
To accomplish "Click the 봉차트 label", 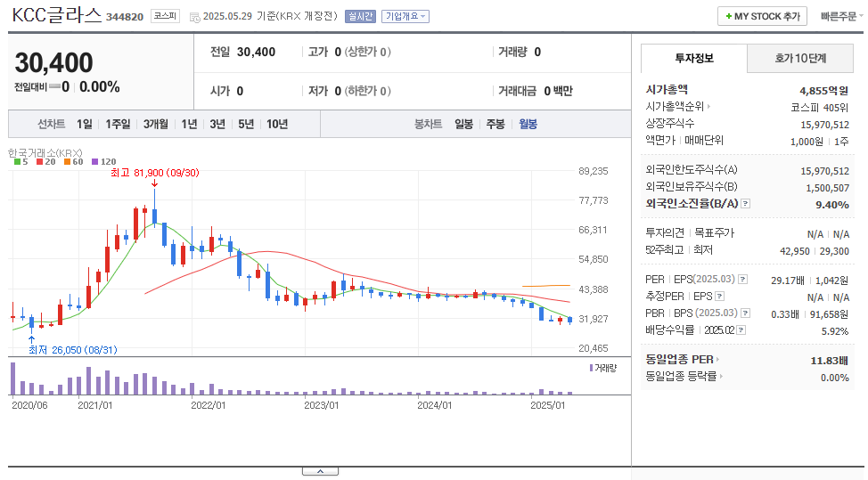I will click(428, 124).
